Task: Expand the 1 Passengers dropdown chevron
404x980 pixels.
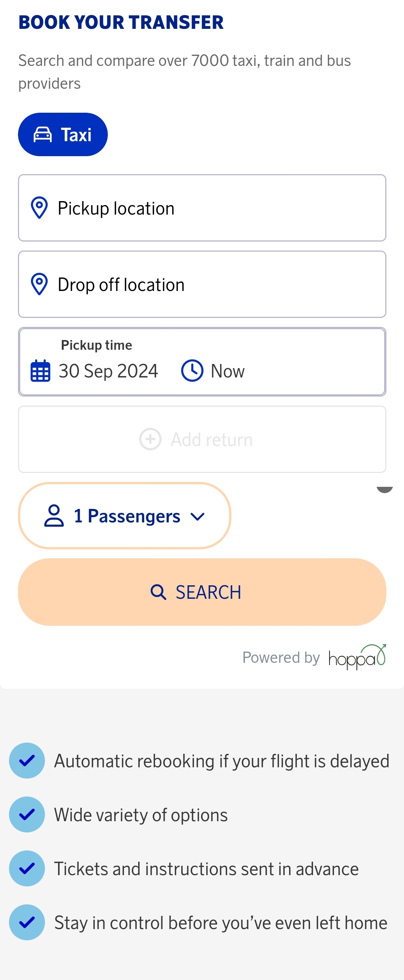Action: pyautogui.click(x=198, y=517)
